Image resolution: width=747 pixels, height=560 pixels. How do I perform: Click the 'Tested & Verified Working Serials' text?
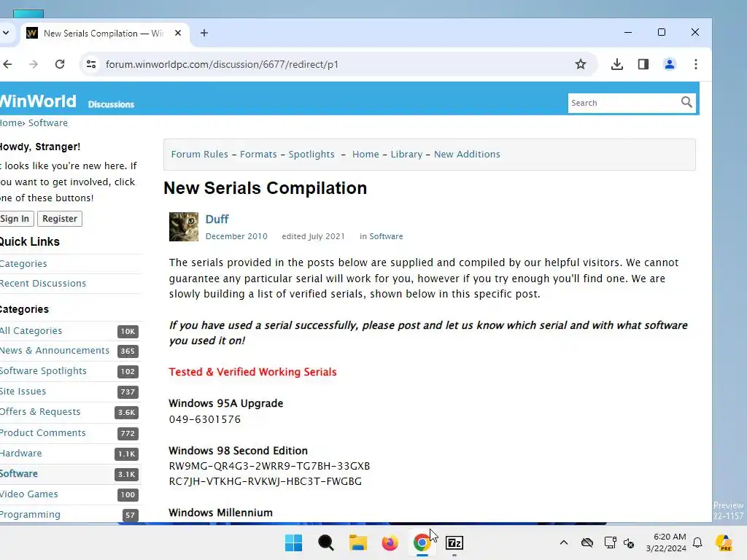coord(252,372)
